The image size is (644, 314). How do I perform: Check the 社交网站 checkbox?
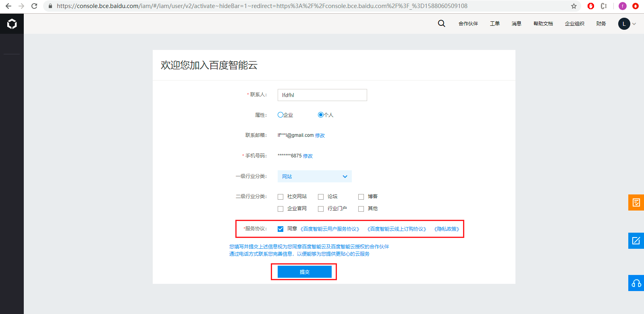tap(280, 197)
